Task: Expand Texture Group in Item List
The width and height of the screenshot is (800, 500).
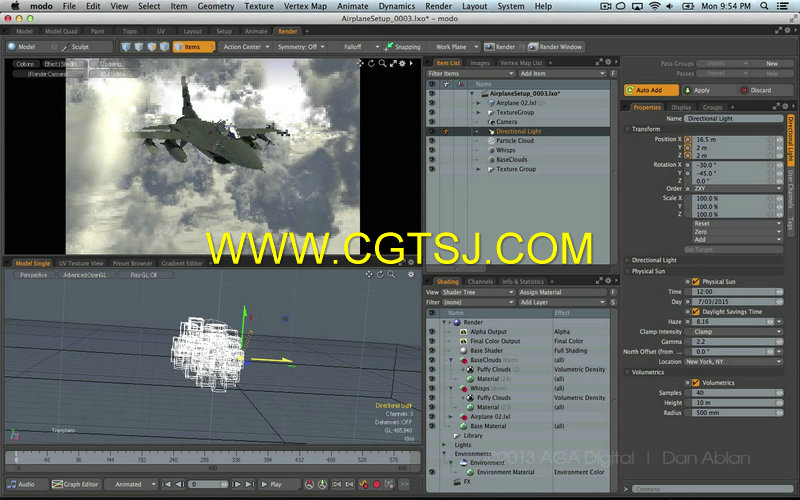Action: (x=479, y=169)
